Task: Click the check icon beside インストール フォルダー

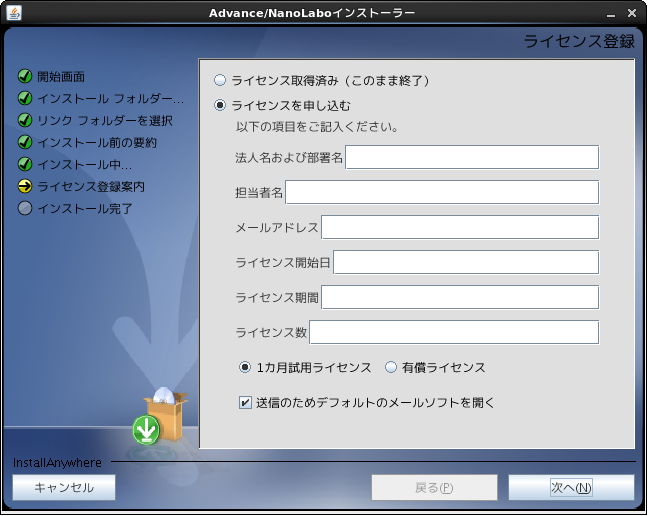Action: click(25, 98)
